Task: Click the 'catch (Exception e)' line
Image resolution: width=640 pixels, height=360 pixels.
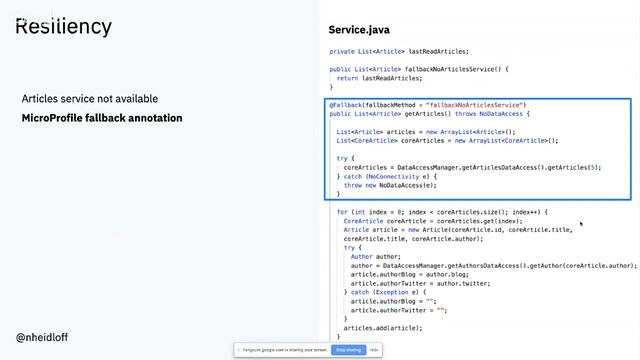Action: click(385, 293)
